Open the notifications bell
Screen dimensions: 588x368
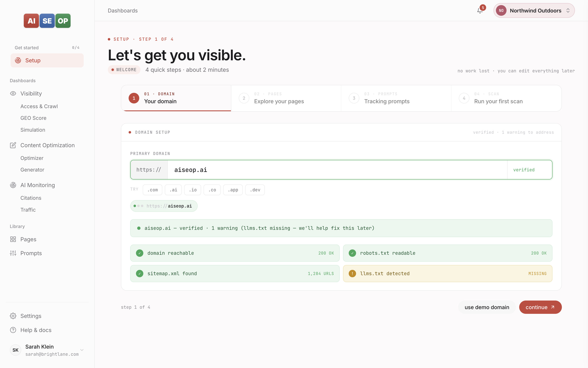(x=480, y=10)
